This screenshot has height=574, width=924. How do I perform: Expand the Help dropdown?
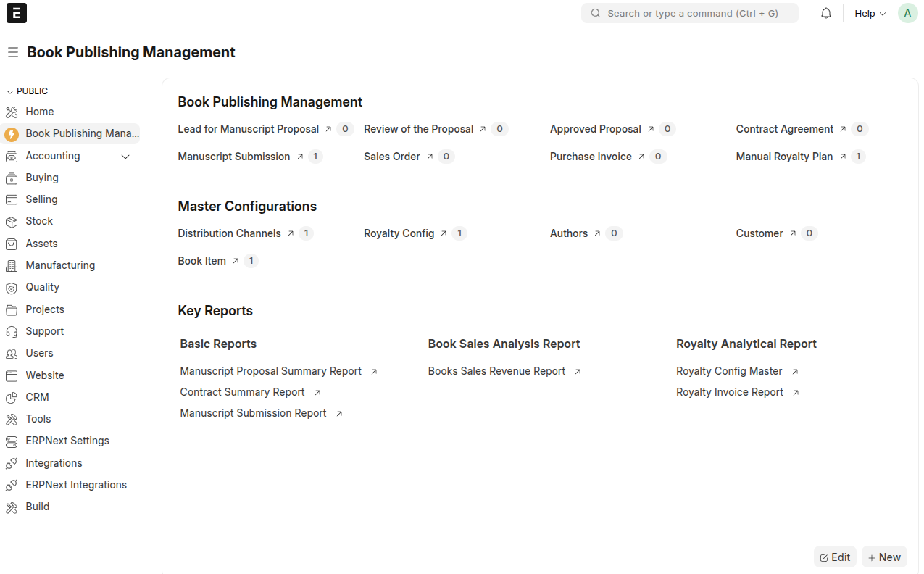[x=869, y=13]
